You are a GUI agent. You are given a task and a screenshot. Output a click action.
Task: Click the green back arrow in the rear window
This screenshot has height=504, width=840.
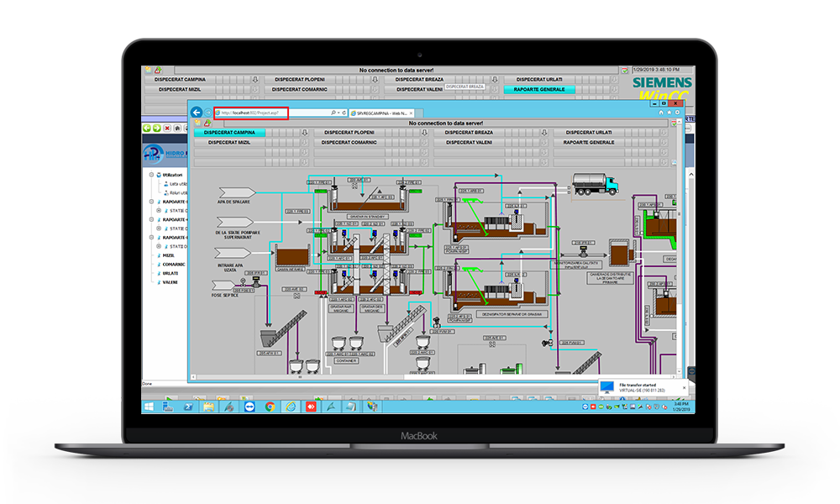[147, 128]
